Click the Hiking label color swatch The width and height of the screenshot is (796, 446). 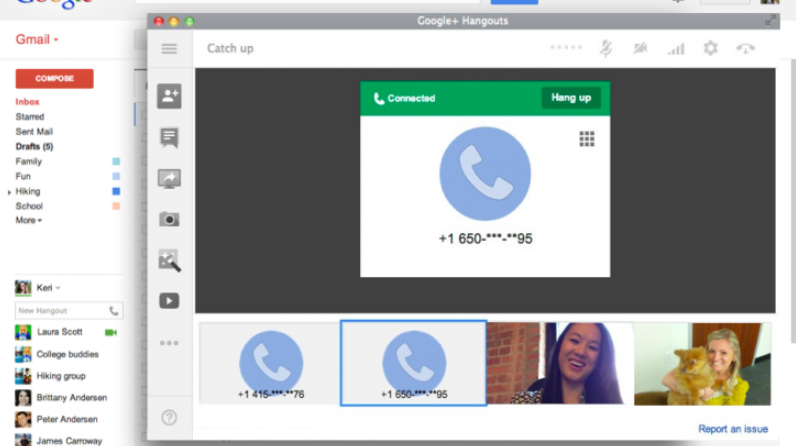[116, 191]
